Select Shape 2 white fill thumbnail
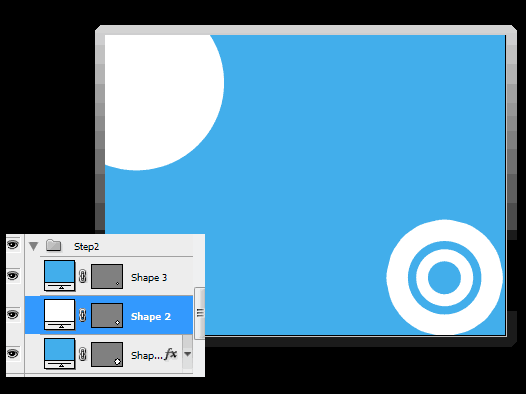This screenshot has height=394, width=526. (59, 315)
